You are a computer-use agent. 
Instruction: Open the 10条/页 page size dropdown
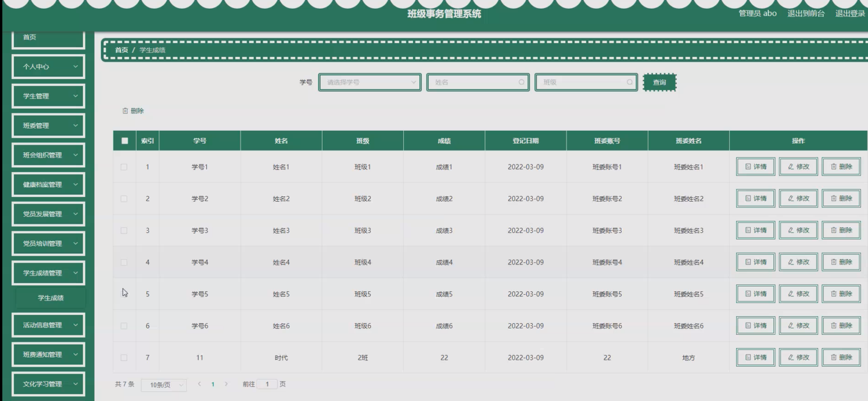tap(164, 385)
